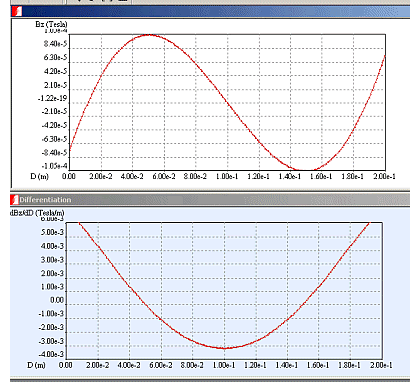The image size is (410, 392).
Task: Click the -2.00e-3 tick on the dBz/dD axis
Action: 51,327
